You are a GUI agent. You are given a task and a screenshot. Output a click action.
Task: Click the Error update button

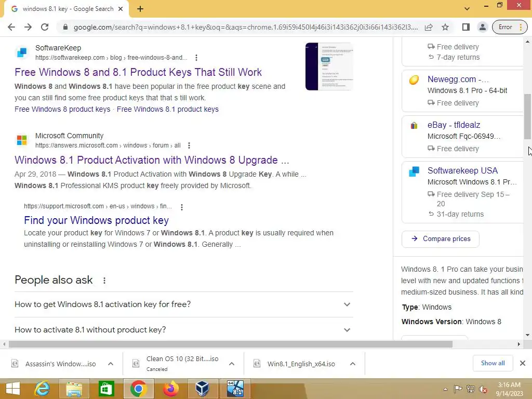click(x=510, y=27)
